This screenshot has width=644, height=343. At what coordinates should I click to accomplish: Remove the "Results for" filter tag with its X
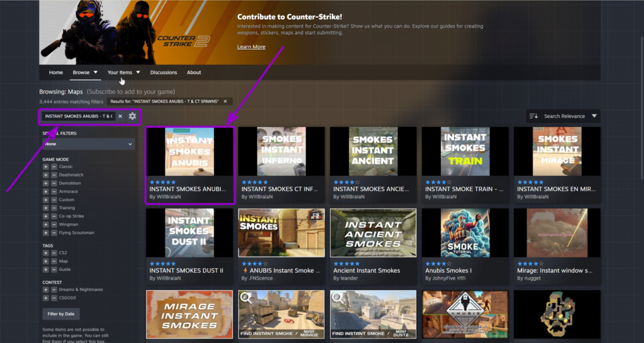[x=225, y=101]
